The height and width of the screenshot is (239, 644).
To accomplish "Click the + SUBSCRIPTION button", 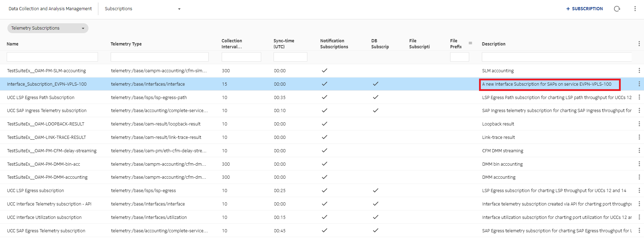I will (584, 9).
